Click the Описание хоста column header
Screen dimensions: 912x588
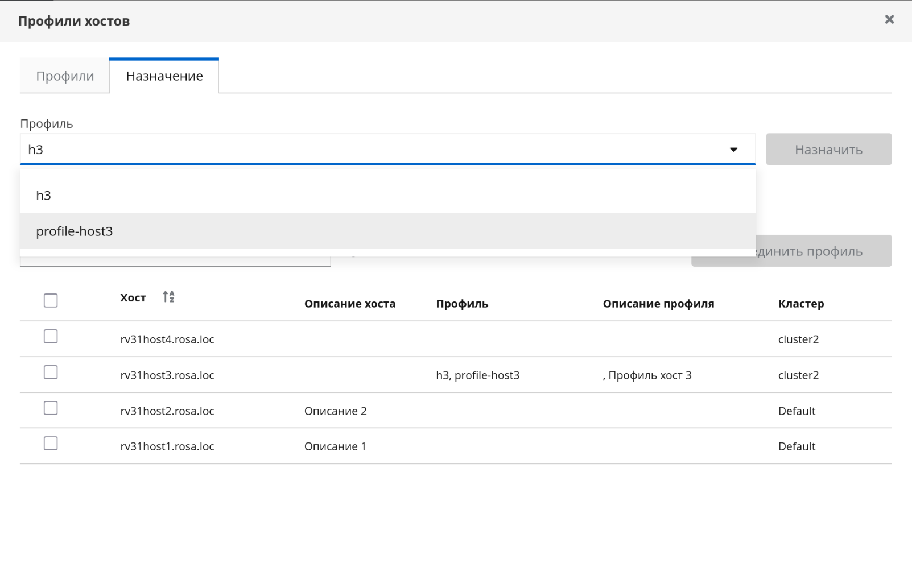point(349,304)
